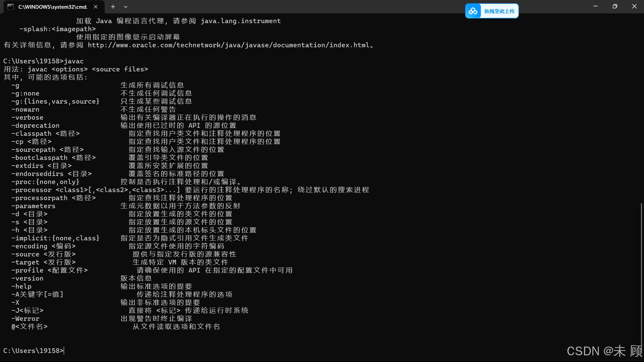The width and height of the screenshot is (644, 362).
Task: Click the 拖拽至此上传 upload badge
Action: click(x=500, y=11)
